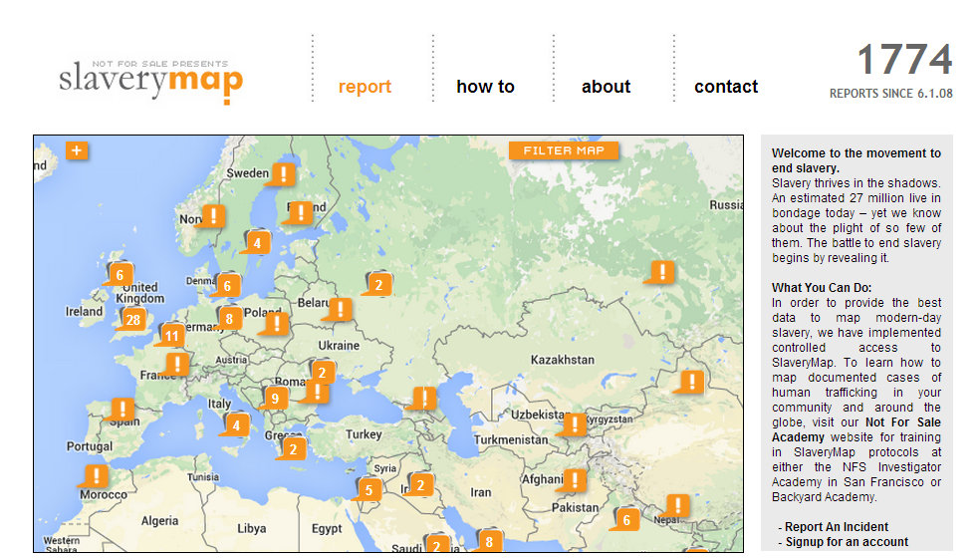Click the alert marker on Norway

click(x=212, y=216)
